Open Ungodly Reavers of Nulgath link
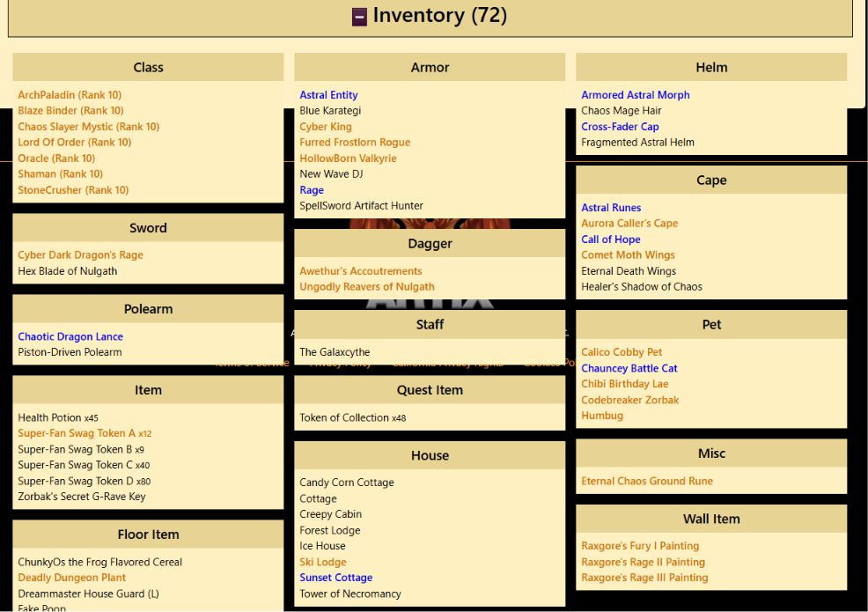Image resolution: width=868 pixels, height=612 pixels. pos(367,287)
